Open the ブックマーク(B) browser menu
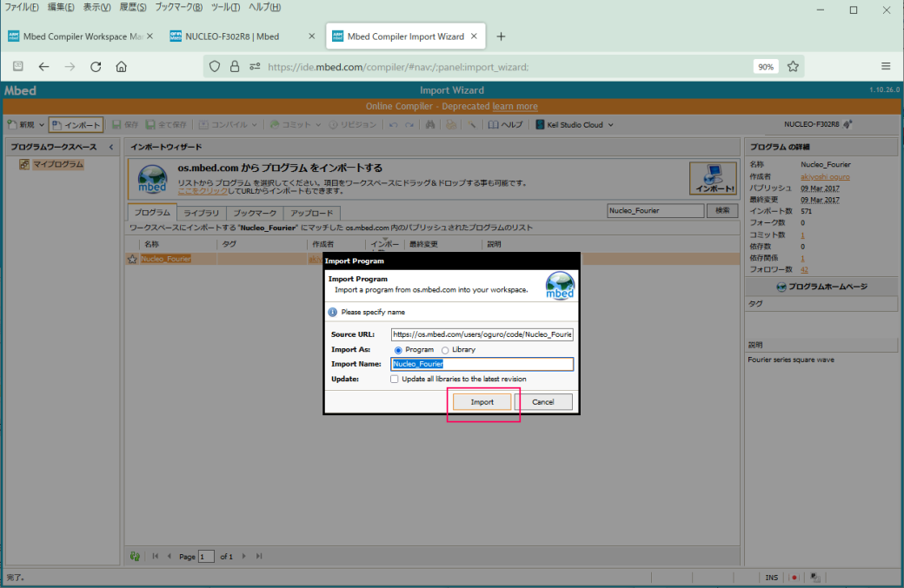Viewport: 904px width, 588px height. tap(178, 7)
